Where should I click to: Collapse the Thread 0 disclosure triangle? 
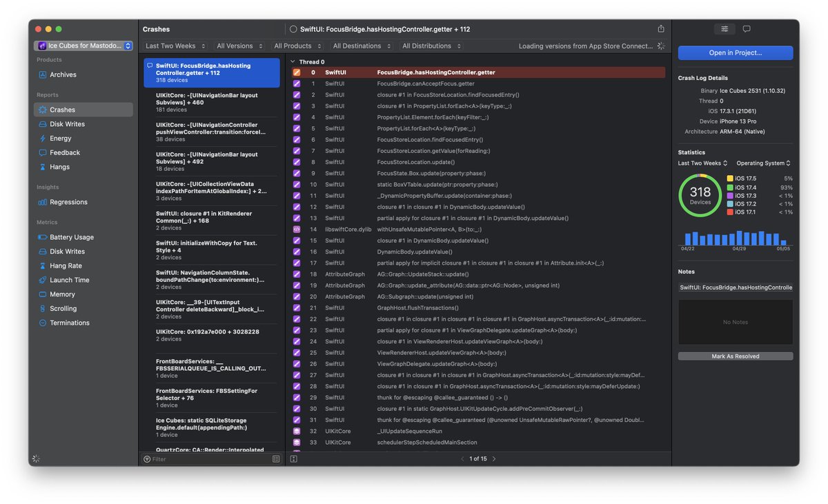tap(293, 62)
